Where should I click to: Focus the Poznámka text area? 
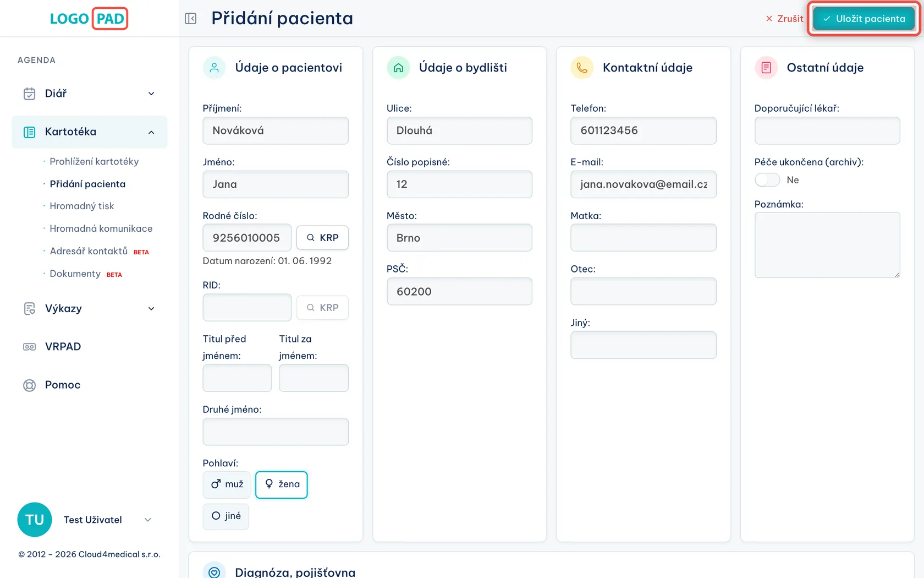tap(827, 245)
